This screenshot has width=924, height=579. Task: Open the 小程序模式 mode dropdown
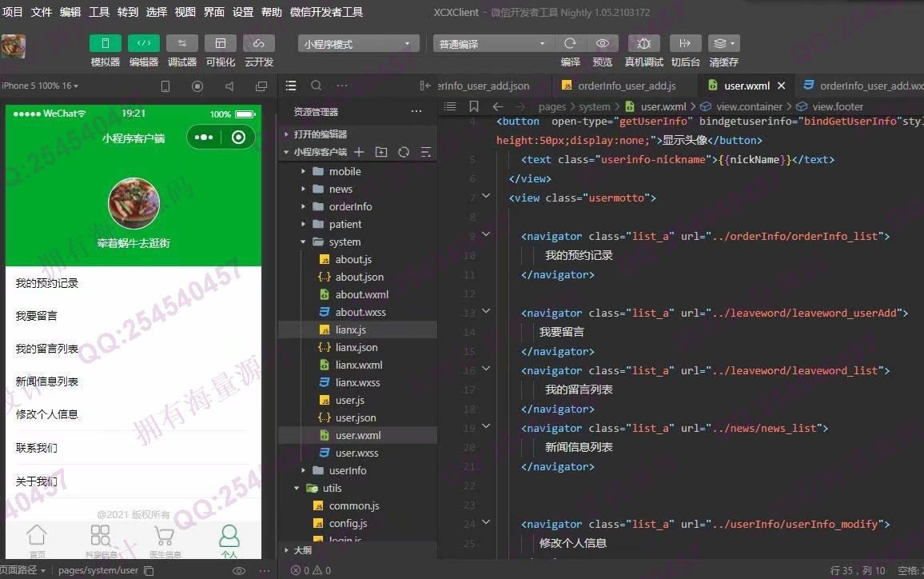click(359, 44)
